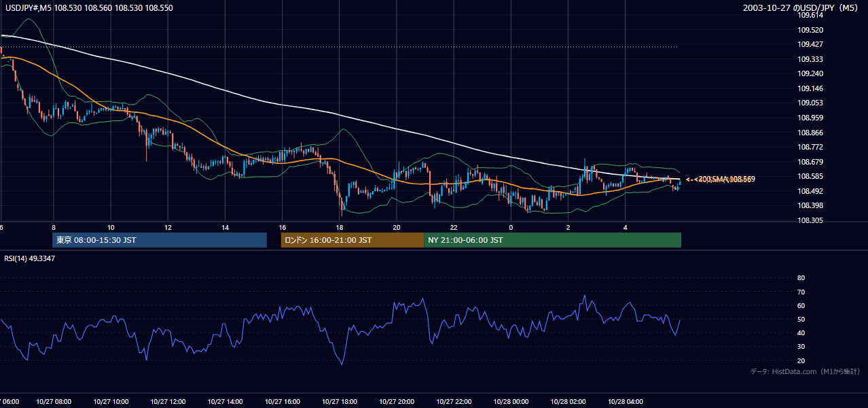Click price axis value 108.959
Screen dimensions: 868x408
click(810, 118)
